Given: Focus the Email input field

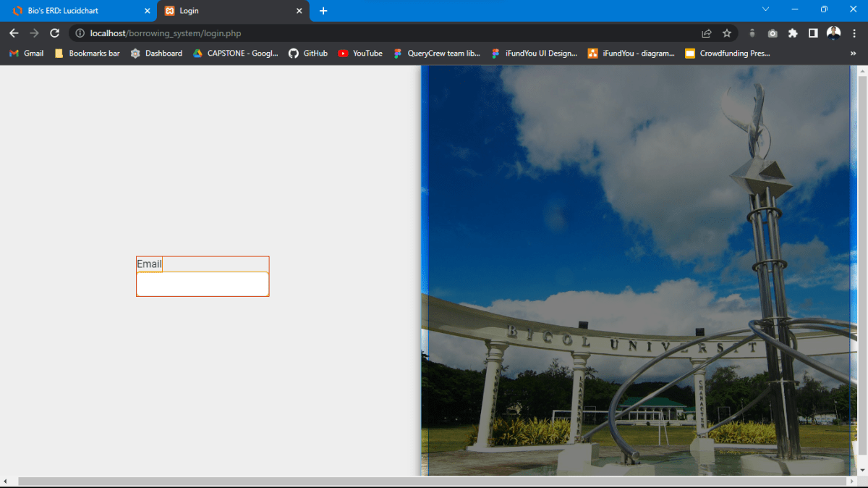Looking at the screenshot, I should point(203,284).
